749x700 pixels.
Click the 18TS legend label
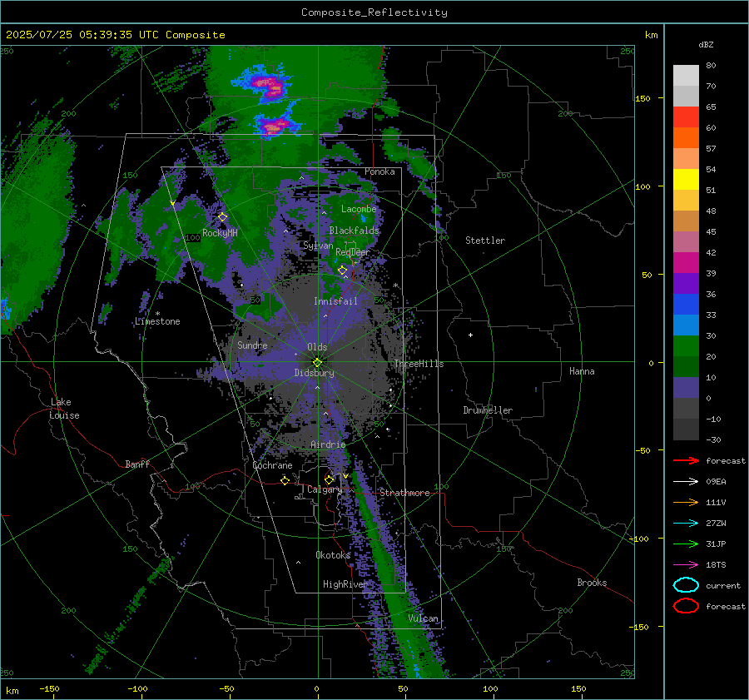(716, 565)
